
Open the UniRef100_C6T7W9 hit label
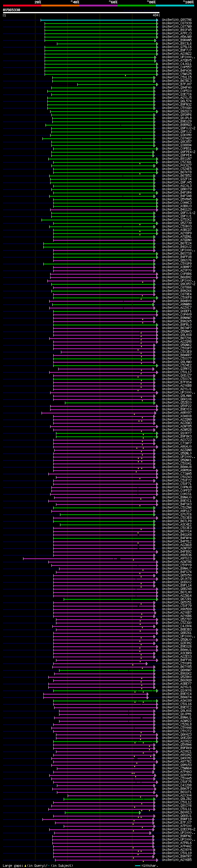tap(177, 26)
